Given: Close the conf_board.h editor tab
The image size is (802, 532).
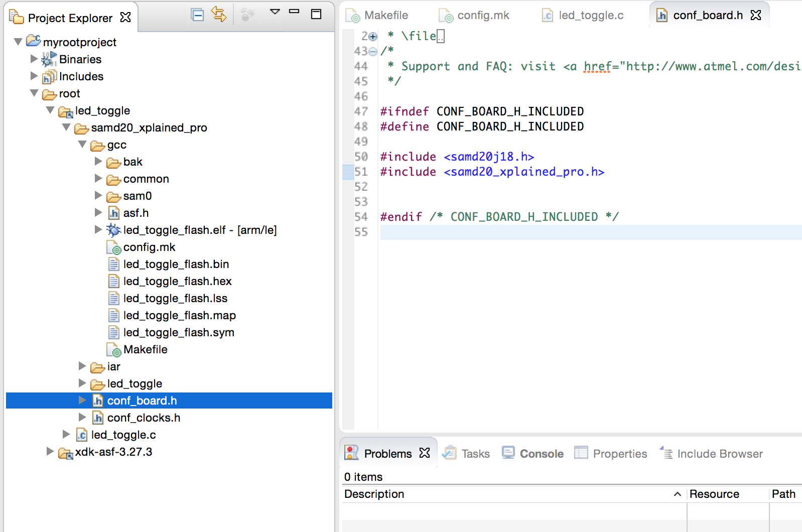Looking at the screenshot, I should tap(756, 15).
